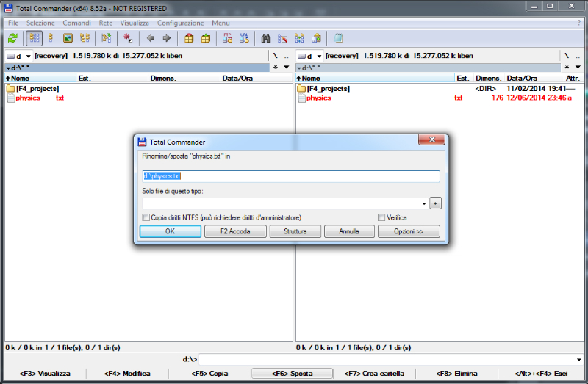Click the green Refresh icon in toolbar
588x384 pixels.
pyautogui.click(x=12, y=38)
